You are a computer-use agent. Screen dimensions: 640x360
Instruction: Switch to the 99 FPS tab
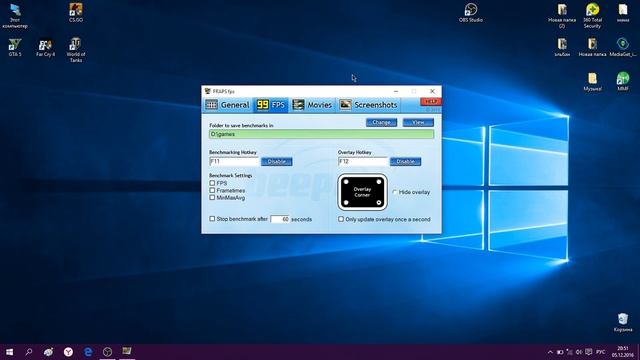click(x=271, y=105)
